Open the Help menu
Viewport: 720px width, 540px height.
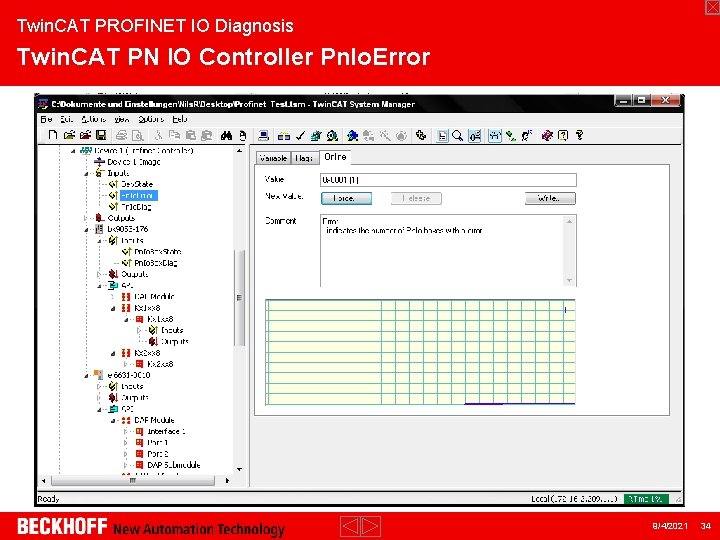[180, 119]
